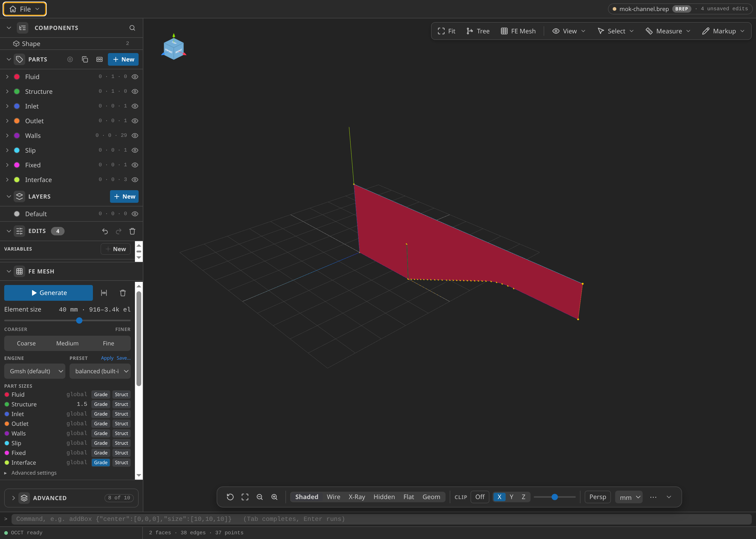Click the Fit view toolbar button

coord(446,31)
